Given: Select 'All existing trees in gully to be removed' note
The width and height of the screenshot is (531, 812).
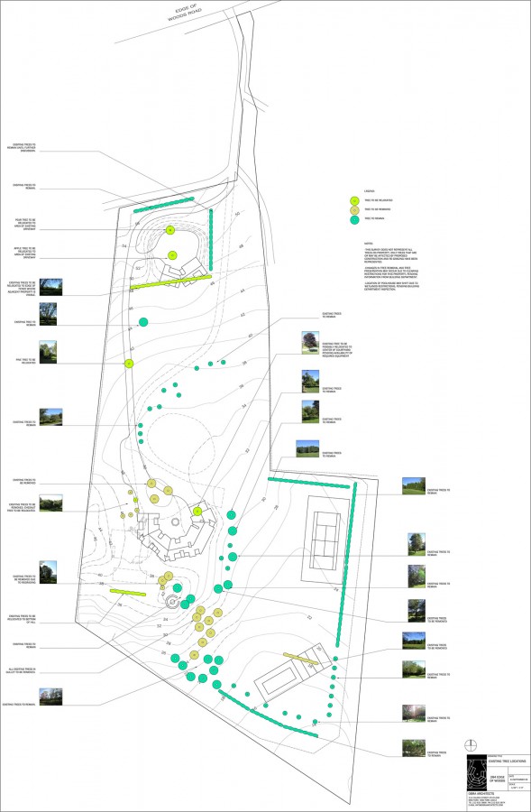Looking at the screenshot, I should click(22, 671).
